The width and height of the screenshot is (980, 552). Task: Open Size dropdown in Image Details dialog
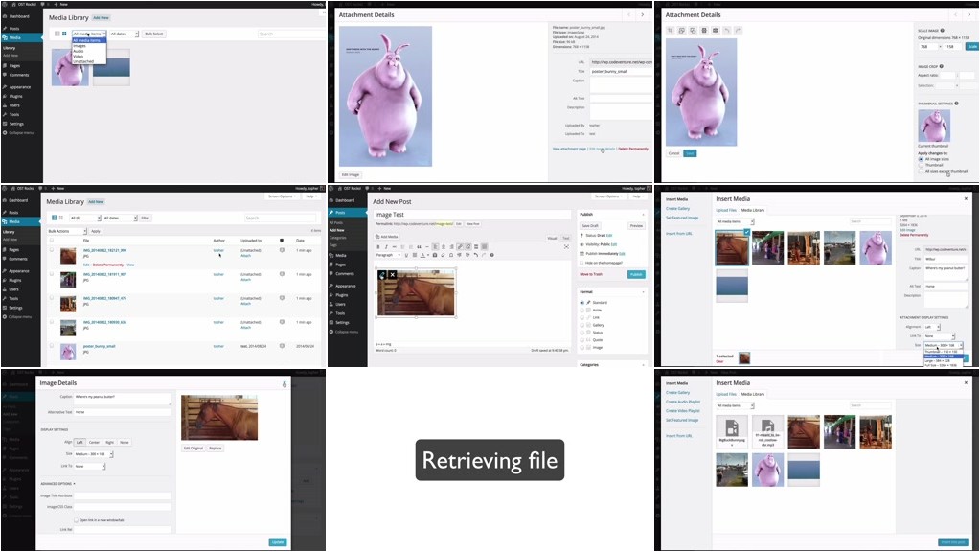(94, 454)
